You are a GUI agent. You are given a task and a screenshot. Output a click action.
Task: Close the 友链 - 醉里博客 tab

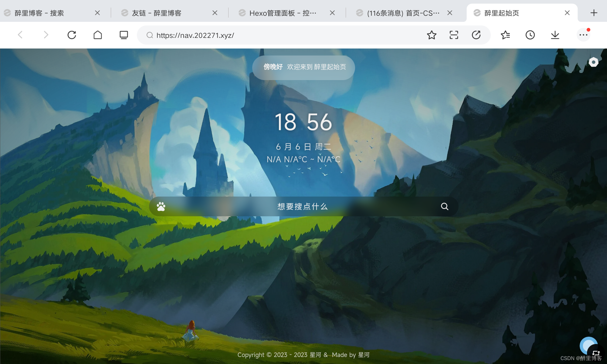pyautogui.click(x=215, y=13)
